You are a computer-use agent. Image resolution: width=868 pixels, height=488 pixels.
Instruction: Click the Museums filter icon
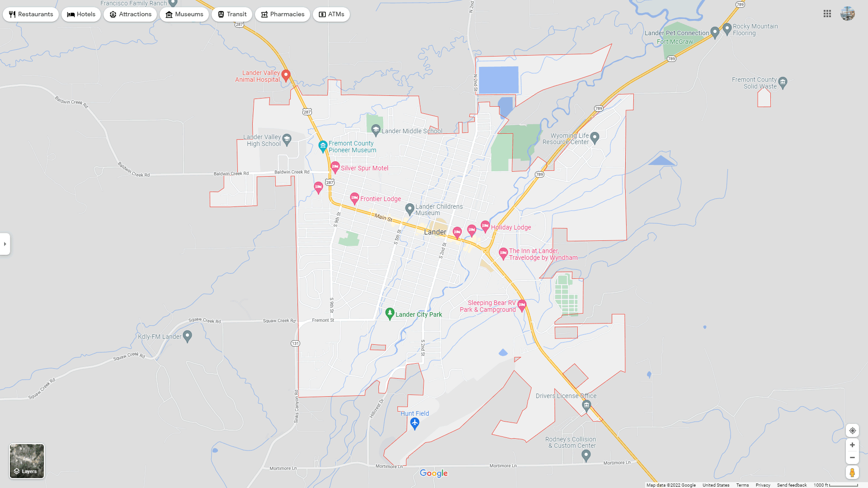click(169, 14)
